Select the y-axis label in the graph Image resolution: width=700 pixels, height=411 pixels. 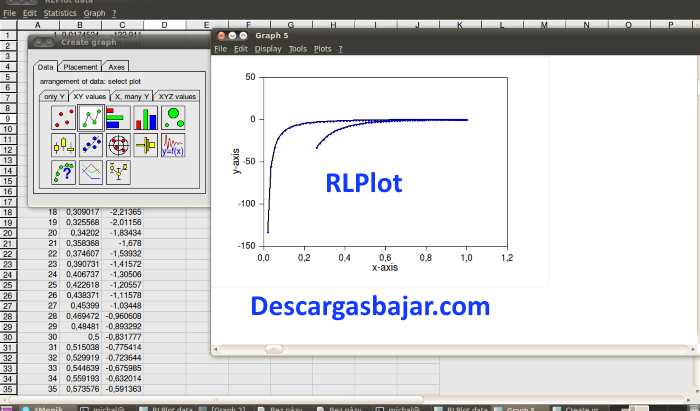(236, 161)
